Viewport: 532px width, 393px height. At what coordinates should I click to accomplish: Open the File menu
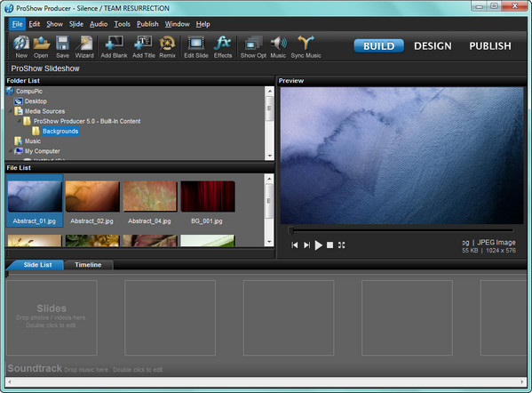coord(17,24)
